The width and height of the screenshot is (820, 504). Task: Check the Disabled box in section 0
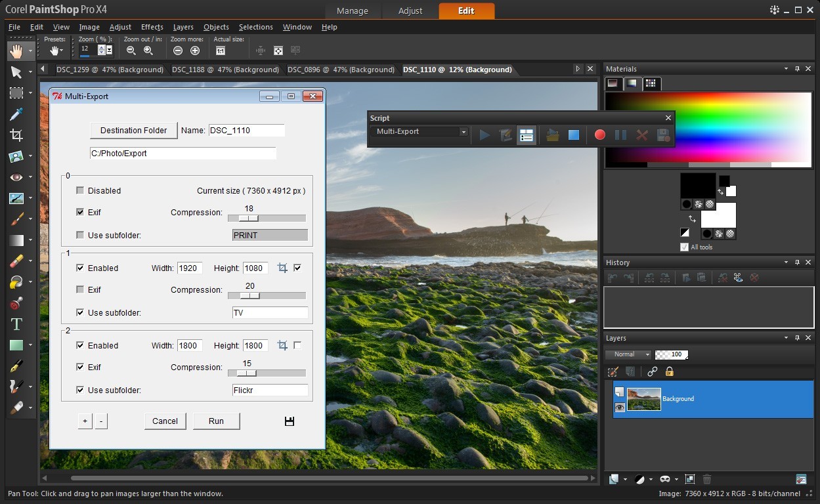pos(81,190)
